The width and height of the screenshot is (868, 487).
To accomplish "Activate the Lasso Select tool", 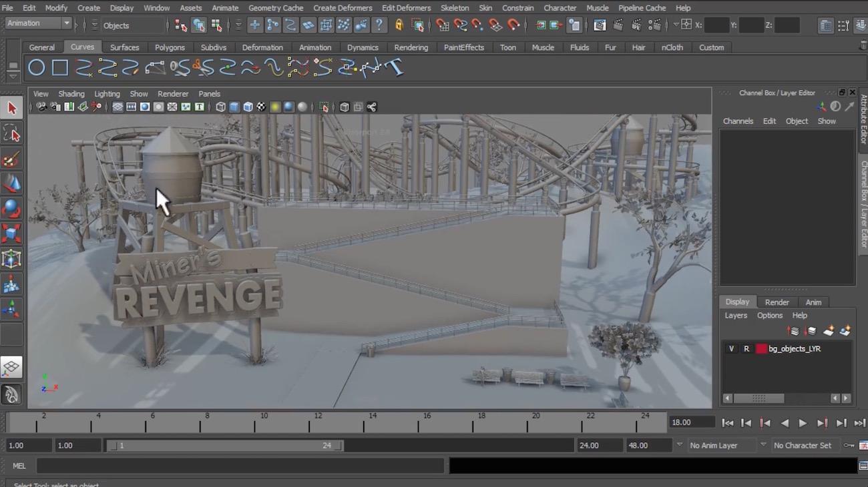I will 11,134.
